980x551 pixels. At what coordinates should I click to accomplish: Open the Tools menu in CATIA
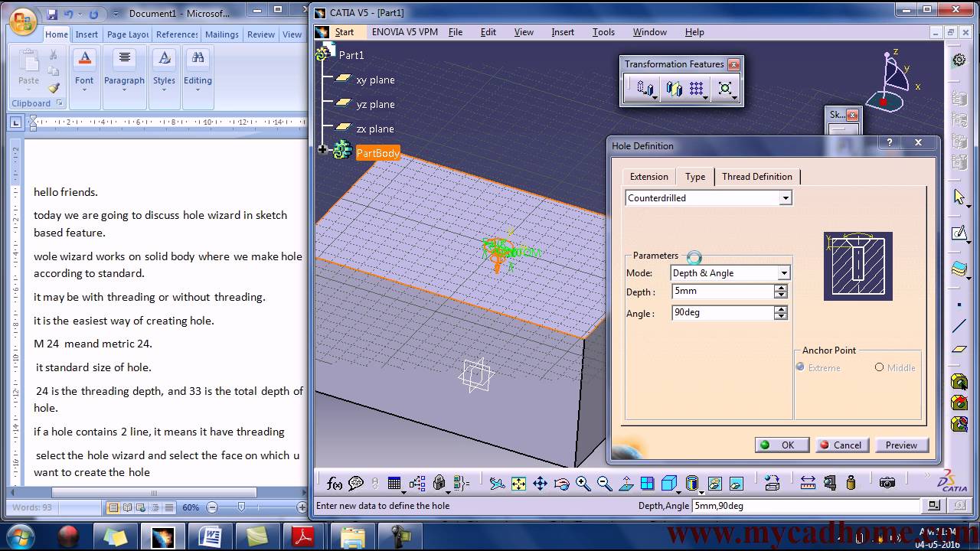click(603, 32)
